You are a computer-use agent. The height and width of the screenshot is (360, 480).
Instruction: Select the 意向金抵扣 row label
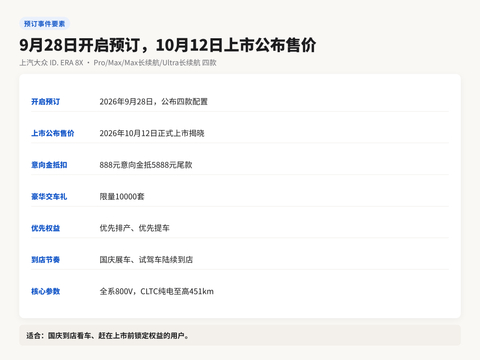[49, 165]
